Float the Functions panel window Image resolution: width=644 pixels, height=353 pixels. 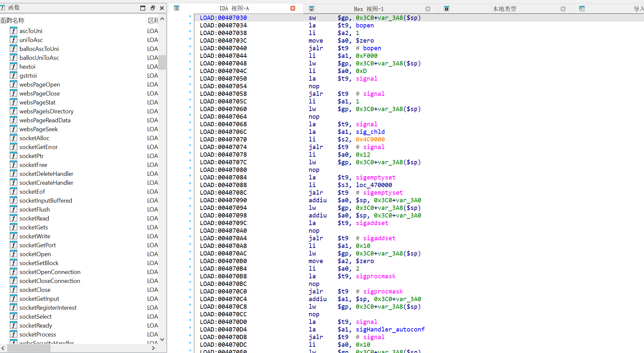tap(153, 8)
